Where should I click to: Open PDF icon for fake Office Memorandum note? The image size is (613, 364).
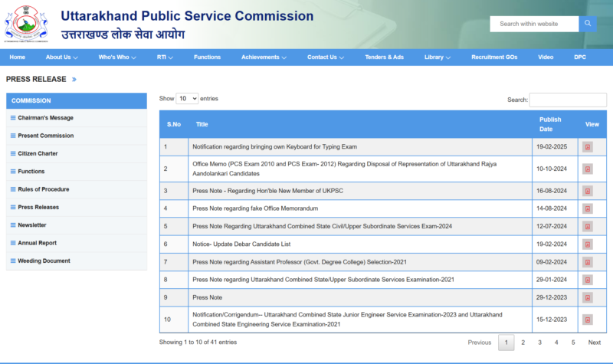click(588, 208)
